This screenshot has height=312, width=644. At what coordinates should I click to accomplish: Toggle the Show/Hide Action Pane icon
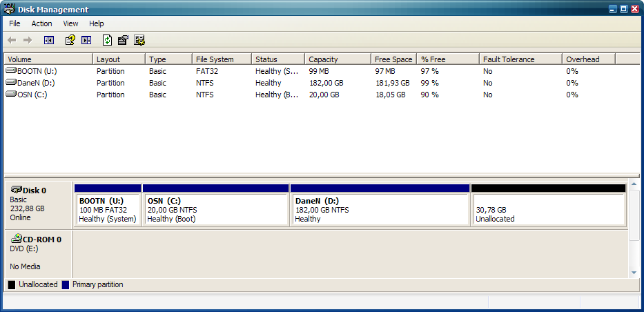pos(86,40)
